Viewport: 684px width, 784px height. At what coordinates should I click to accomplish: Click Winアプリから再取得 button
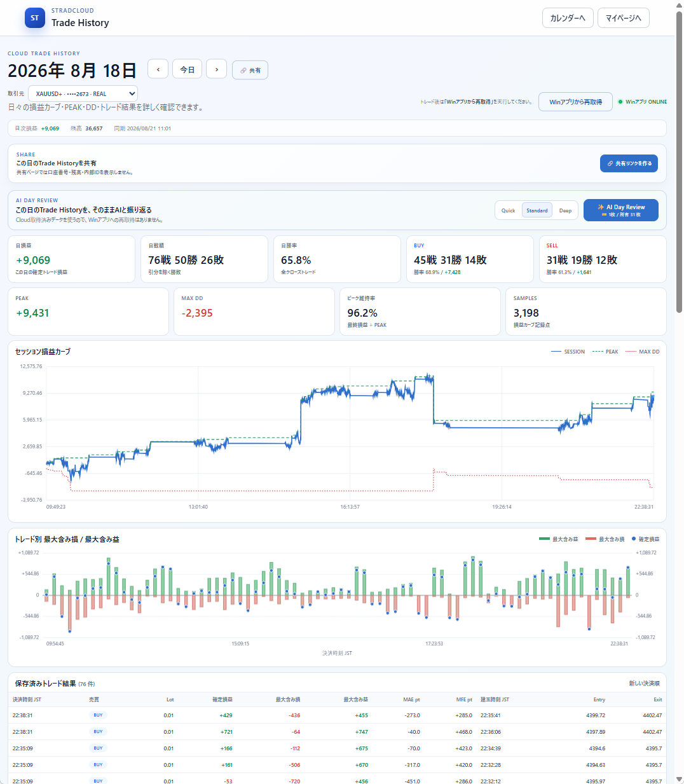tap(576, 102)
